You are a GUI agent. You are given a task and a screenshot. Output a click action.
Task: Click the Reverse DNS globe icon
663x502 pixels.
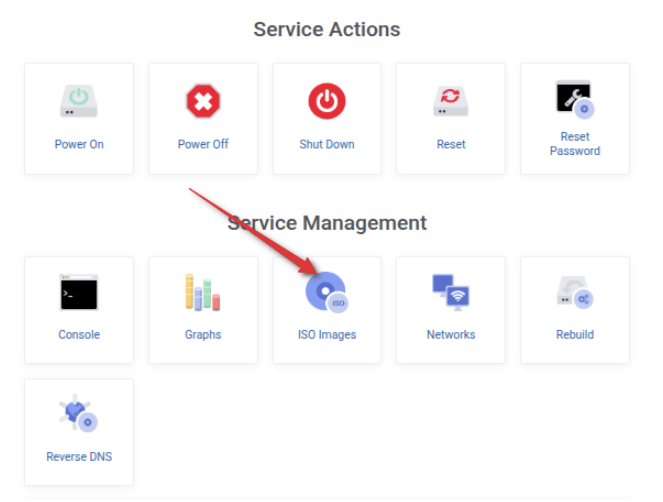click(x=78, y=413)
